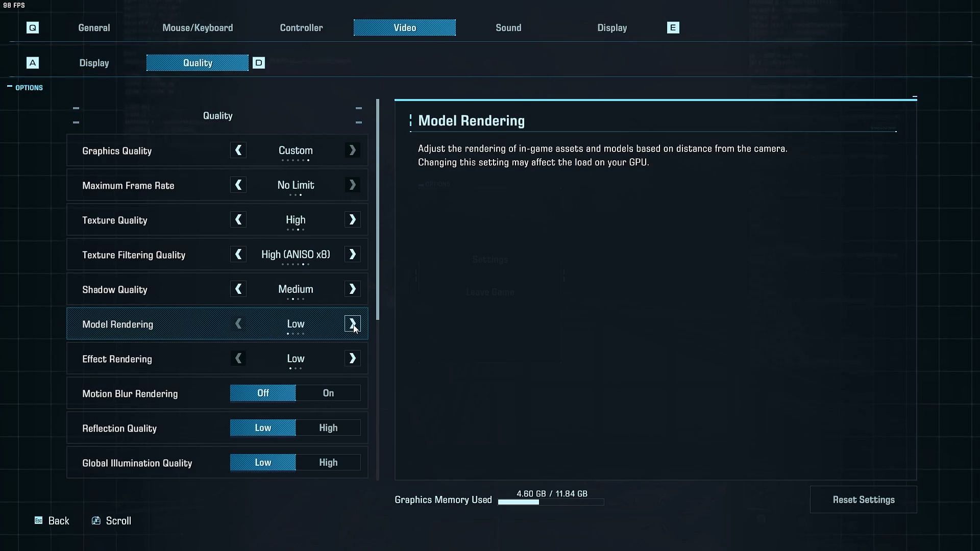Collapse Model Rendering options backward

(x=239, y=323)
